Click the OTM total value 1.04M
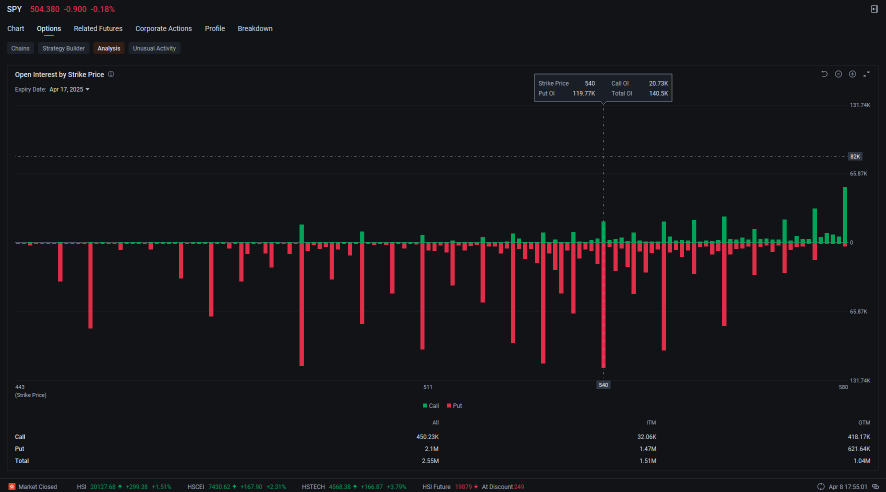Screen dimensions: 886x492 point(862,460)
